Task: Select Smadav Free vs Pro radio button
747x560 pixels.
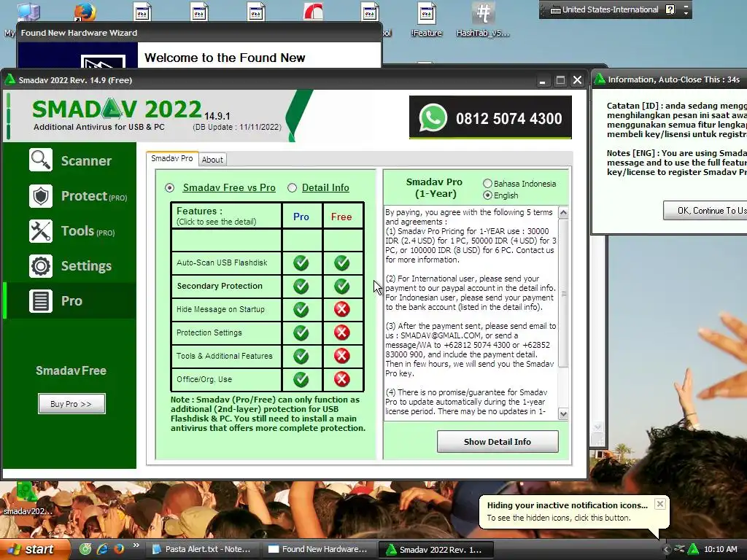Action: 169,188
